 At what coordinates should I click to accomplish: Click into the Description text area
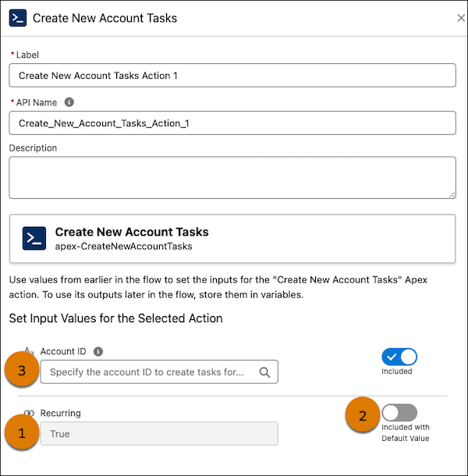232,177
